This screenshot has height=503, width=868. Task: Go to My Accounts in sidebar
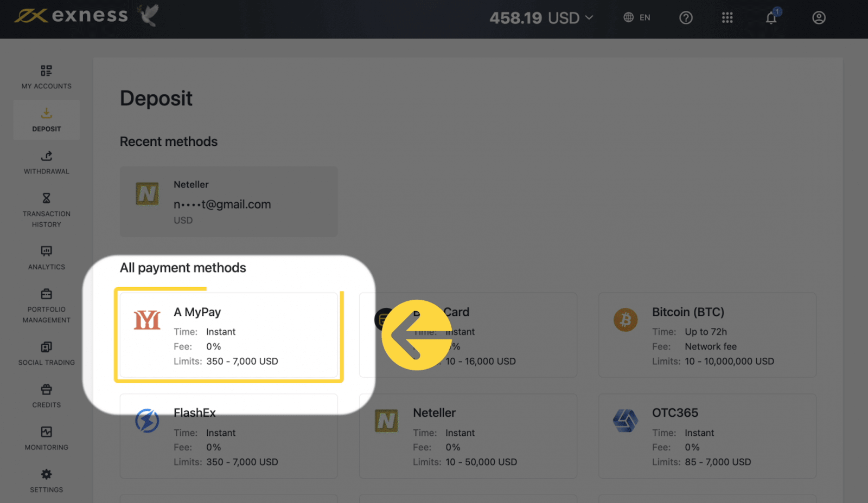(47, 77)
